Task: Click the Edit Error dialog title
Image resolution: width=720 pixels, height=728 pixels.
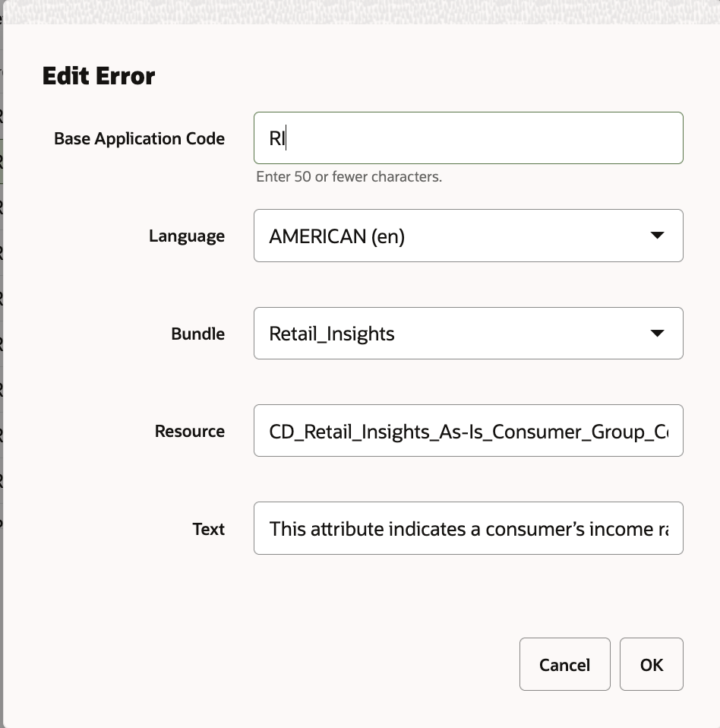Action: 99,76
